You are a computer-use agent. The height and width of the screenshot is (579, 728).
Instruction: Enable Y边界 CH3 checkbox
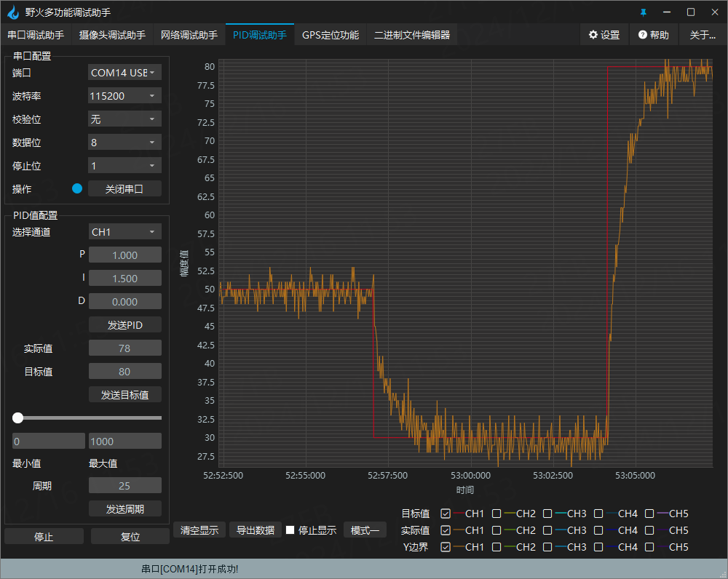coord(547,546)
